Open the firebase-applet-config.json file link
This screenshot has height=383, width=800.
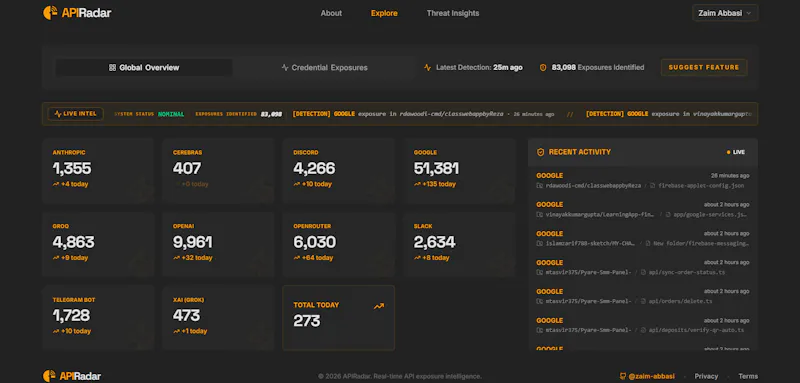701,186
